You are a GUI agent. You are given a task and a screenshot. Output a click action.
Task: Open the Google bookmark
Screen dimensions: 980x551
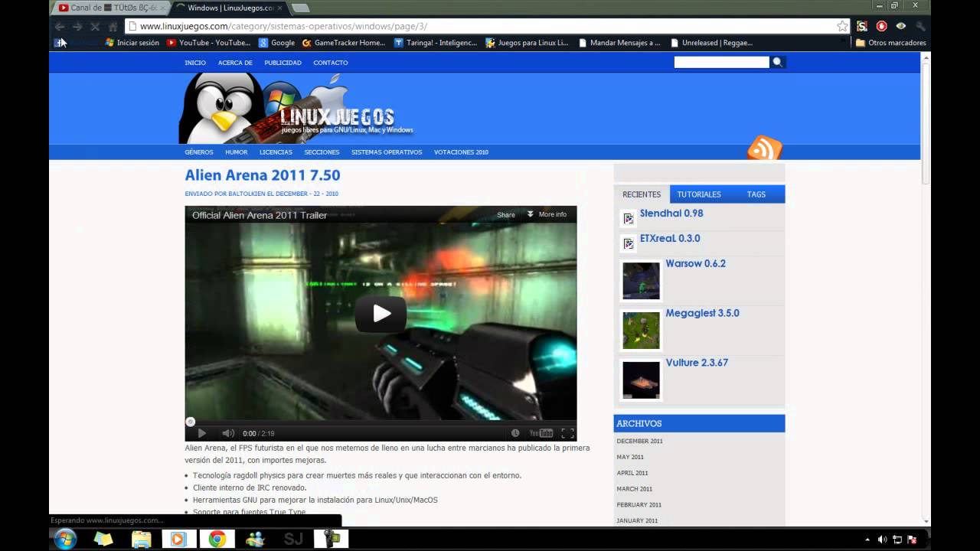pos(276,43)
